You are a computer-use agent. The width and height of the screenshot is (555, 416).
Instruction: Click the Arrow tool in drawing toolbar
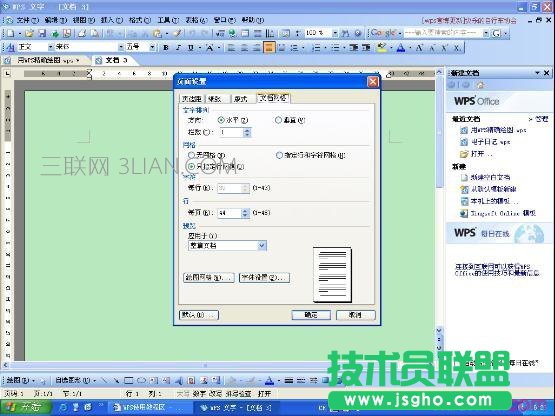tap(116, 381)
